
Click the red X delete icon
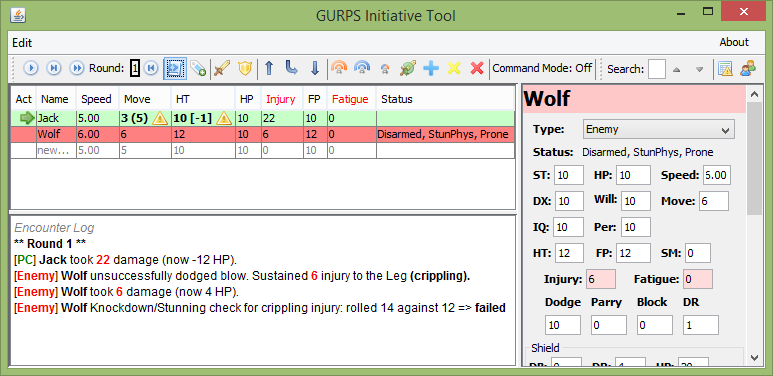pyautogui.click(x=477, y=68)
